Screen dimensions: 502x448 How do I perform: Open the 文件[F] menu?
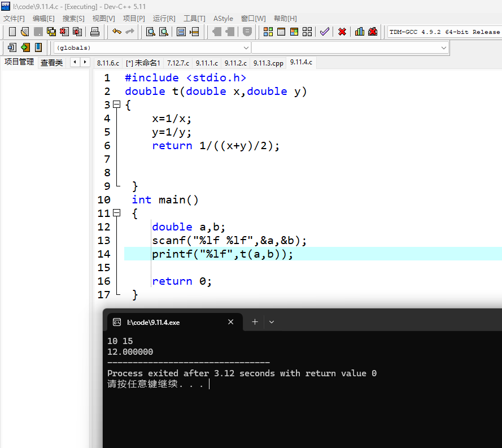(14, 19)
